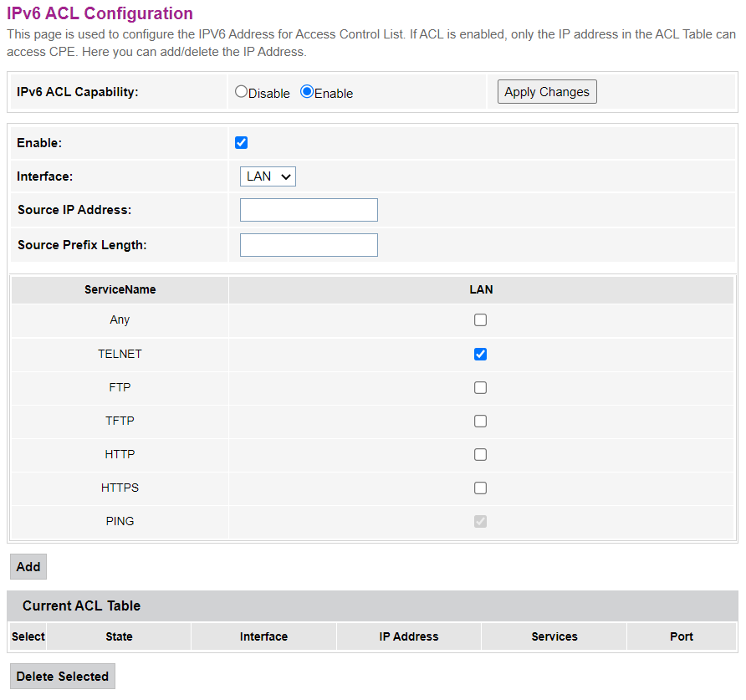Click the Services column header
The image size is (746, 700).
554,636
